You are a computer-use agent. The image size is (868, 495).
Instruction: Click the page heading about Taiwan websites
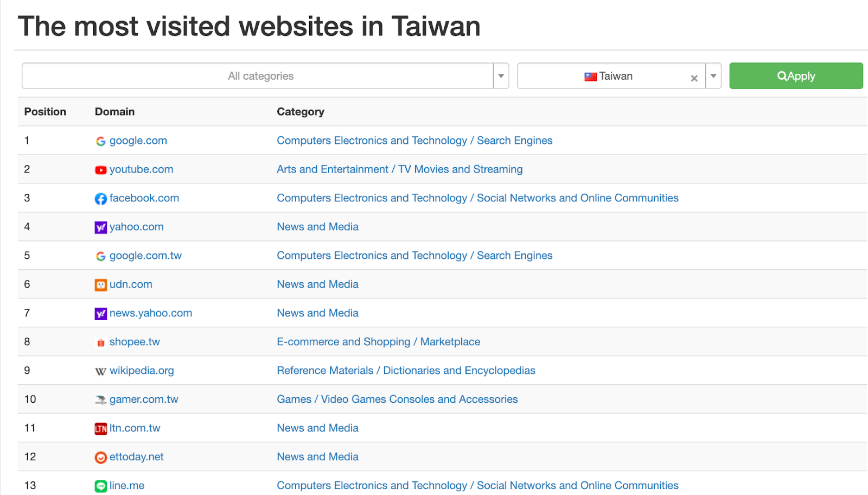coord(249,26)
